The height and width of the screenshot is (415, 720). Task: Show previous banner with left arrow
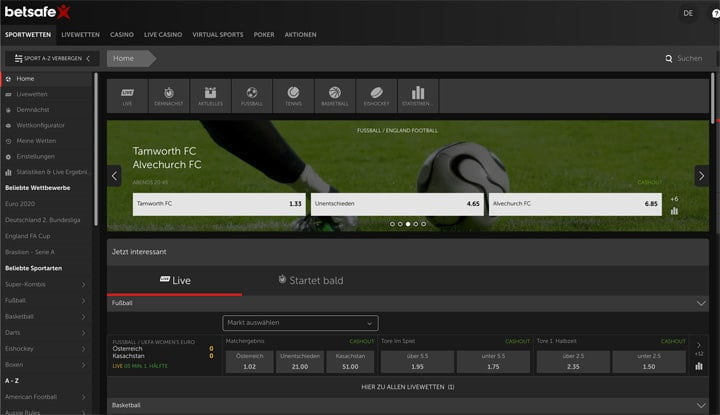coord(114,176)
